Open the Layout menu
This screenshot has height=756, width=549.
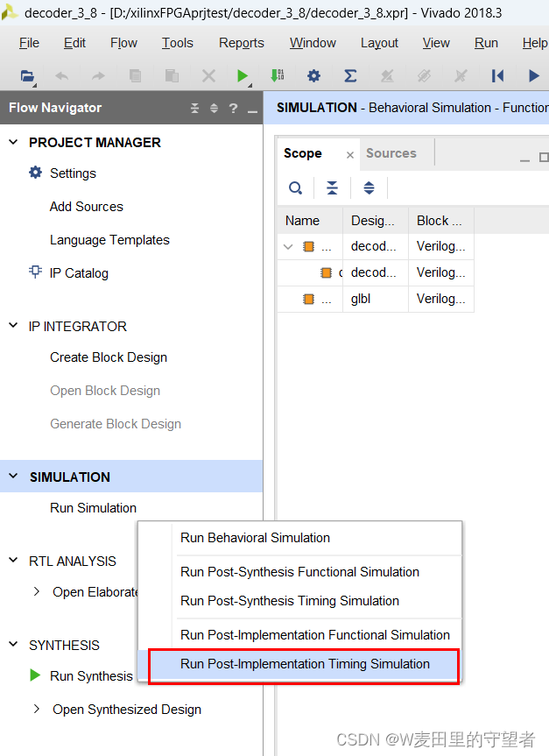coord(379,43)
